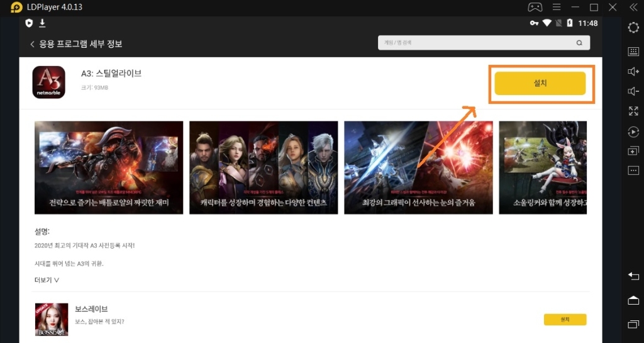Toggle fullscreen from the sidebar
644x343 pixels.
point(633,111)
